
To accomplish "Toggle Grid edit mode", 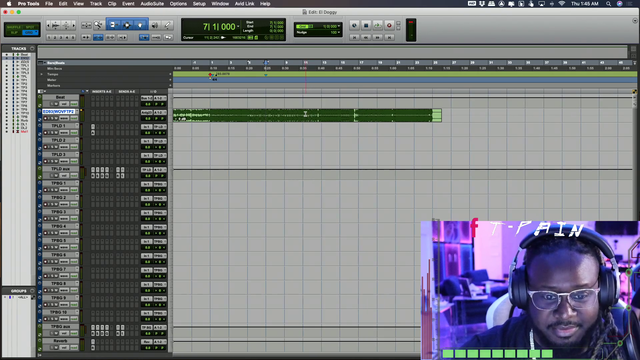I will [29, 32].
